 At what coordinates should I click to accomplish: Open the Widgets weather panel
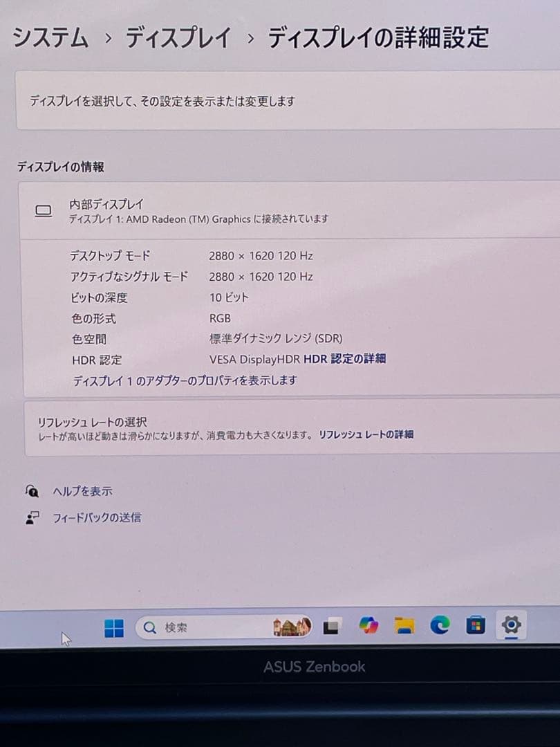(x=293, y=626)
